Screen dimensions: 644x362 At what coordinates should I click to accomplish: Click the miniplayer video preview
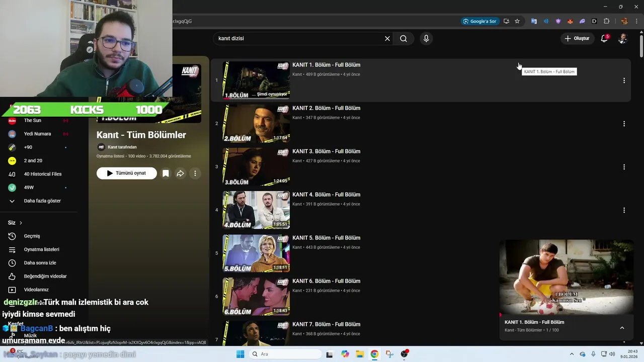coord(567,277)
